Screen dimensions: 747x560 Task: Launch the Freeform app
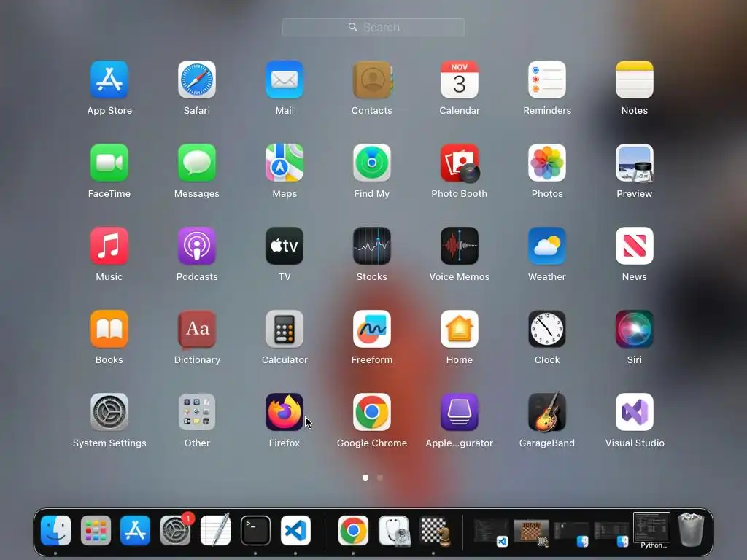pos(372,329)
